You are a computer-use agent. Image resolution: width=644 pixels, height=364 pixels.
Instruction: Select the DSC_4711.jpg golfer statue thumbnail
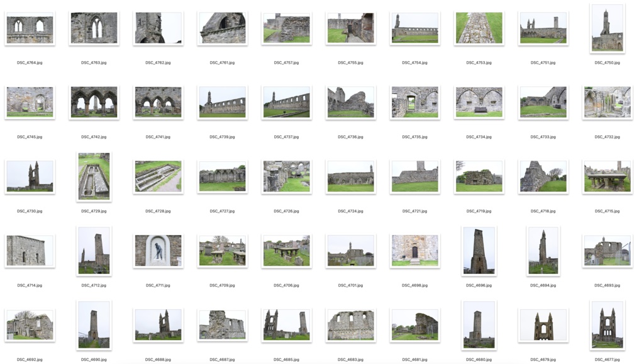pos(158,251)
